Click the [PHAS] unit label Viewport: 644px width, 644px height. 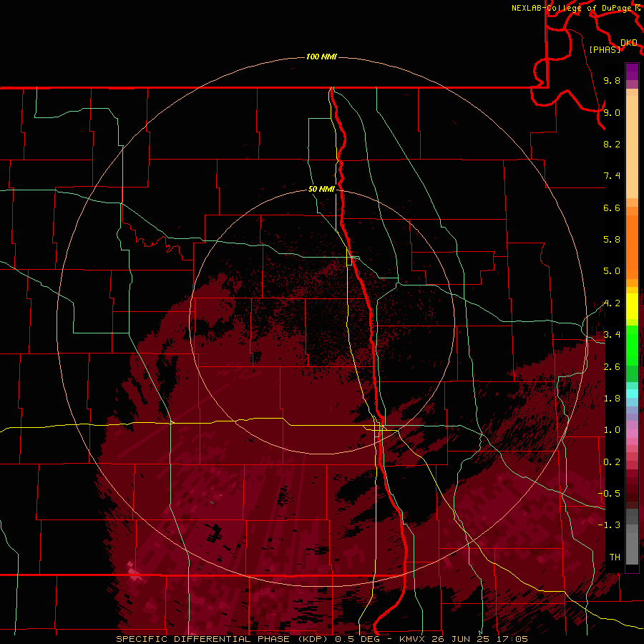click(x=605, y=49)
